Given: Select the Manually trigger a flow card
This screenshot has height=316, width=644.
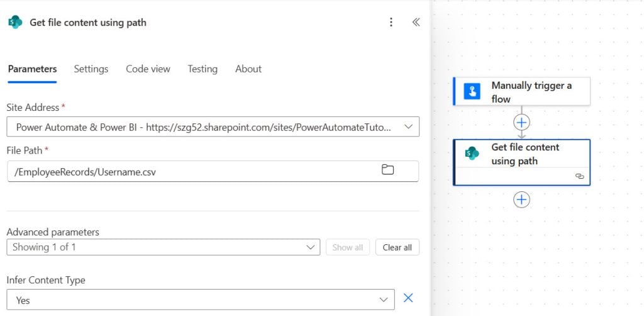Looking at the screenshot, I should pos(521,91).
